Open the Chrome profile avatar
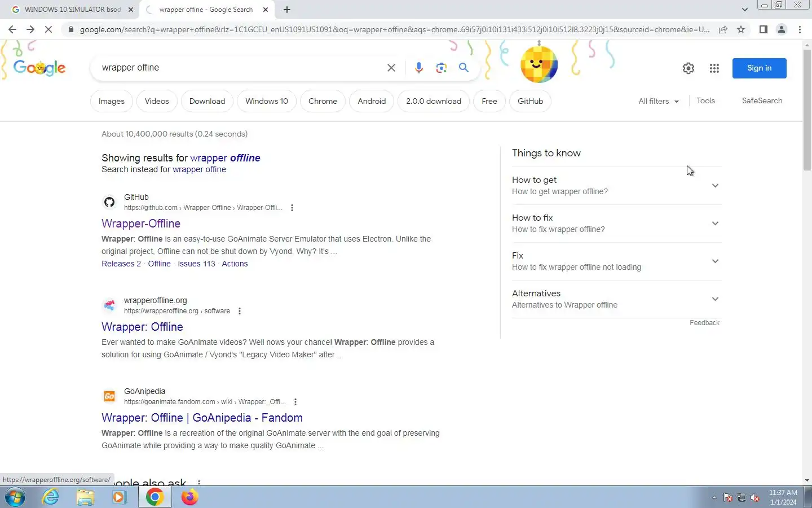Screen dimensions: 812x508 (782, 29)
